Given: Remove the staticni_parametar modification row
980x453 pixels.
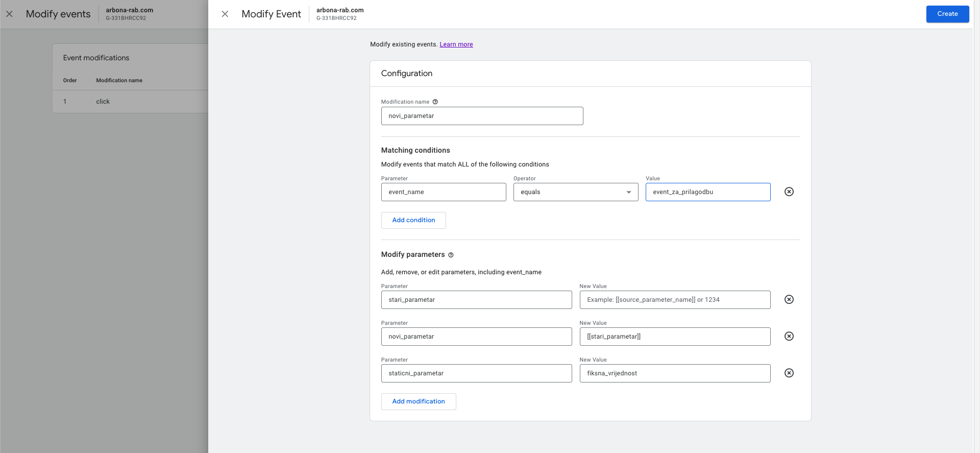Looking at the screenshot, I should [789, 373].
